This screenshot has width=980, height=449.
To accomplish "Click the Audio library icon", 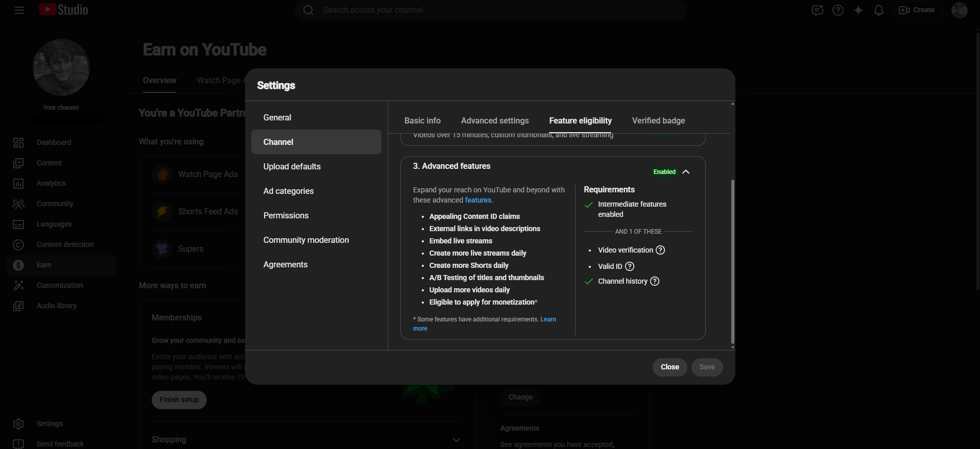I will [18, 306].
